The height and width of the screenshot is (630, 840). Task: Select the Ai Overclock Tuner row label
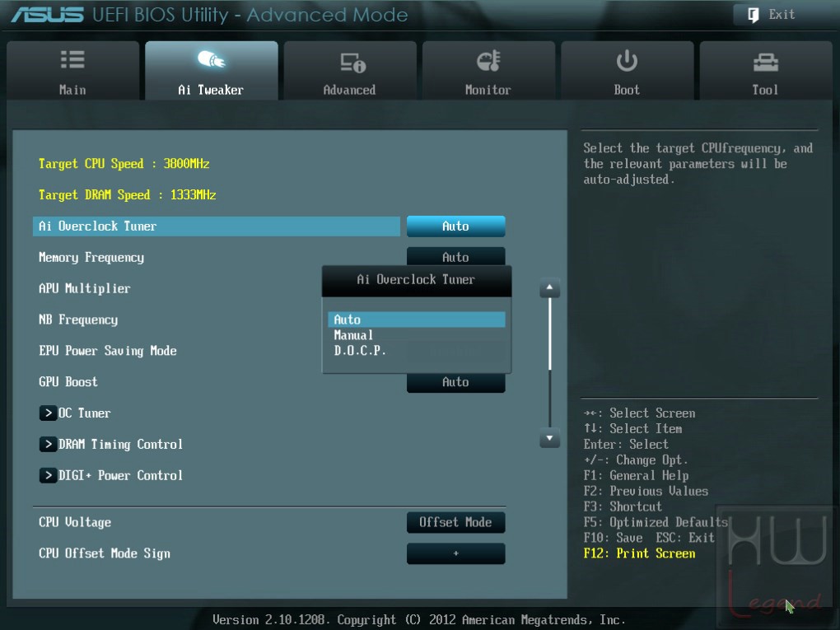(x=97, y=226)
